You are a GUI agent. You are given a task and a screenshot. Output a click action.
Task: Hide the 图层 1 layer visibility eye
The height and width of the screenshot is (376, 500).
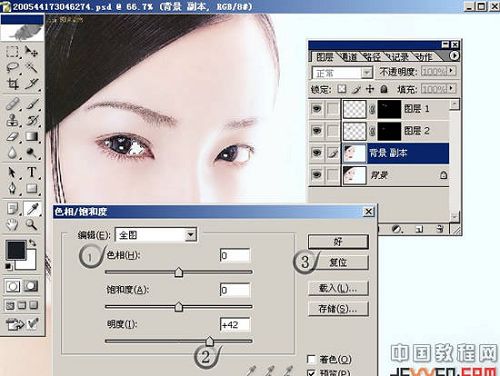pos(317,108)
